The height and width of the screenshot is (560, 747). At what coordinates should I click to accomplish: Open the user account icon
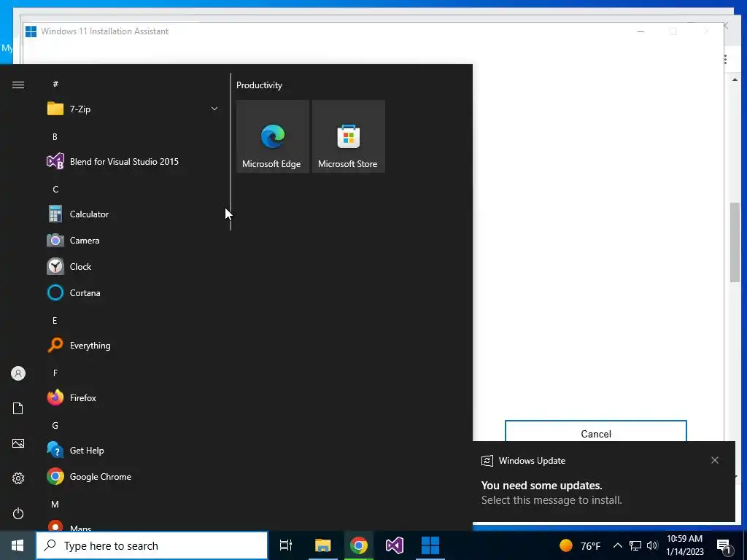click(x=18, y=373)
